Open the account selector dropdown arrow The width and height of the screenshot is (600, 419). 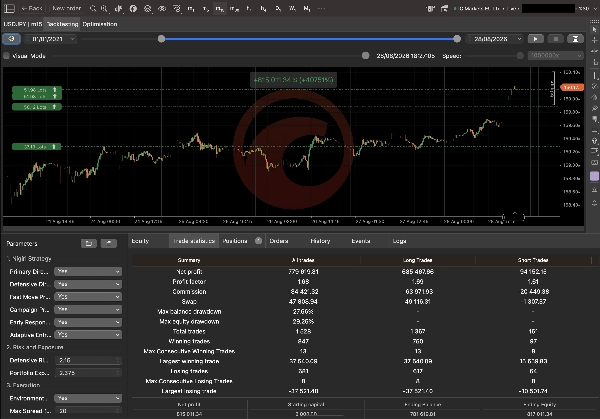[593, 8]
